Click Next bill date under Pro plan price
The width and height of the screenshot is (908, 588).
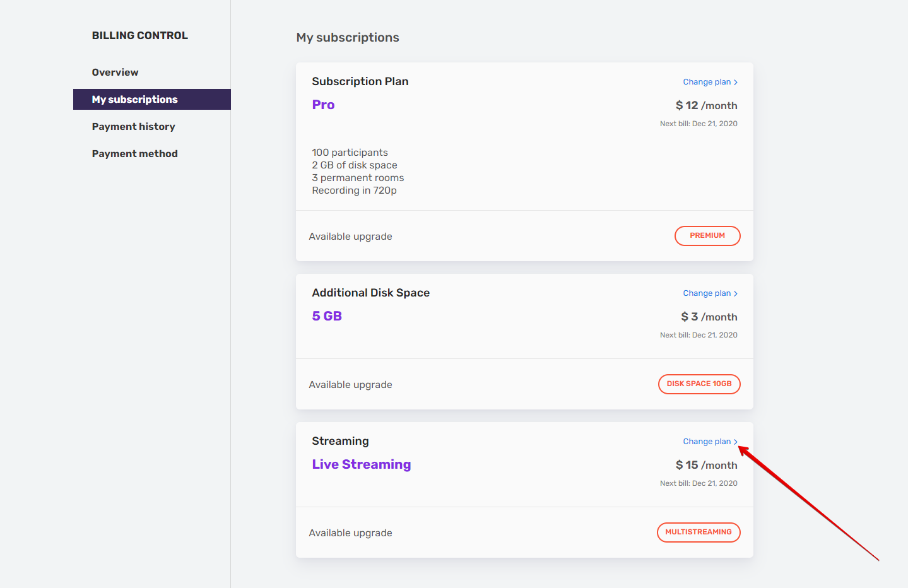point(699,124)
